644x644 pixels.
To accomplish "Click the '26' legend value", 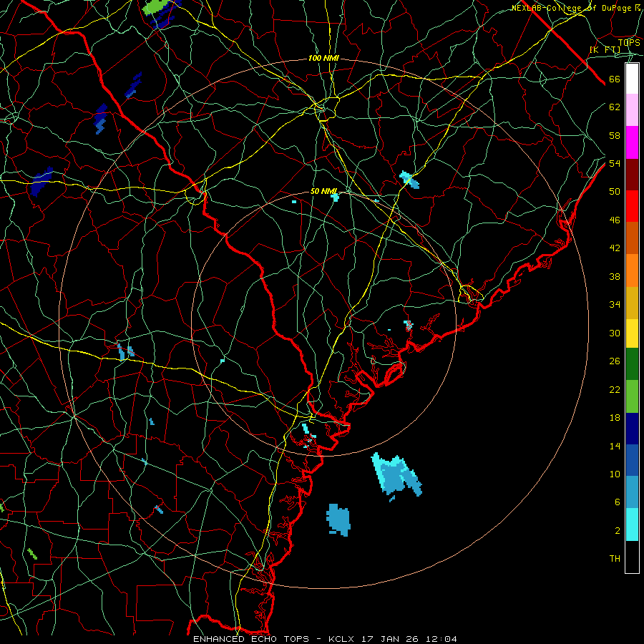I will 615,361.
